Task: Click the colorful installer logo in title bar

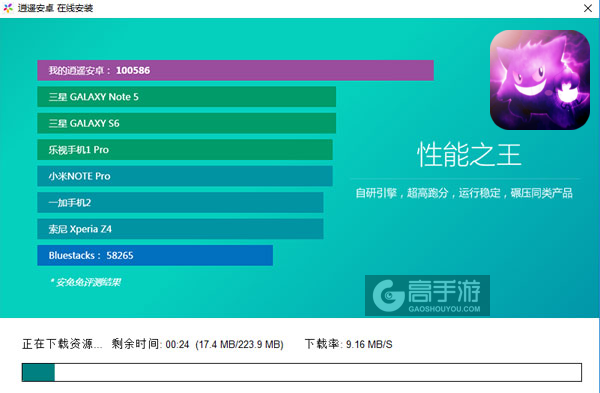Action: click(8, 8)
